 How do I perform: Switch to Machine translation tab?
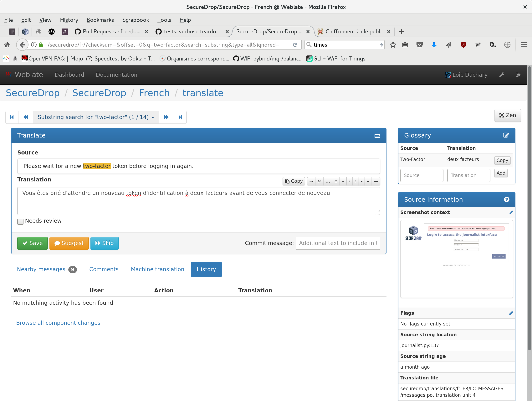(x=157, y=269)
